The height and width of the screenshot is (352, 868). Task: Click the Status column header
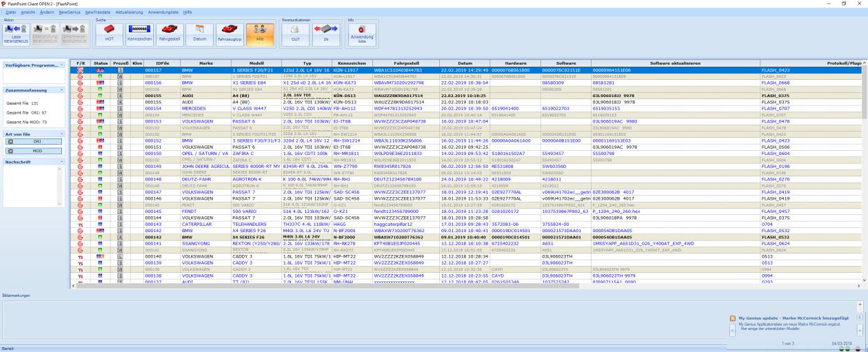point(101,63)
